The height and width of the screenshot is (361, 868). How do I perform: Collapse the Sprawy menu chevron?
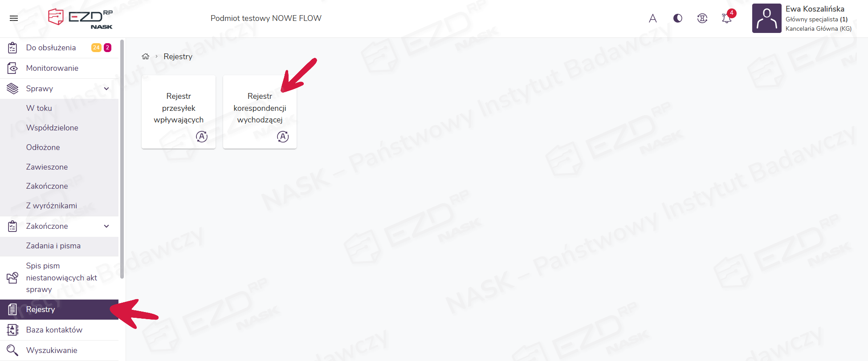point(106,89)
